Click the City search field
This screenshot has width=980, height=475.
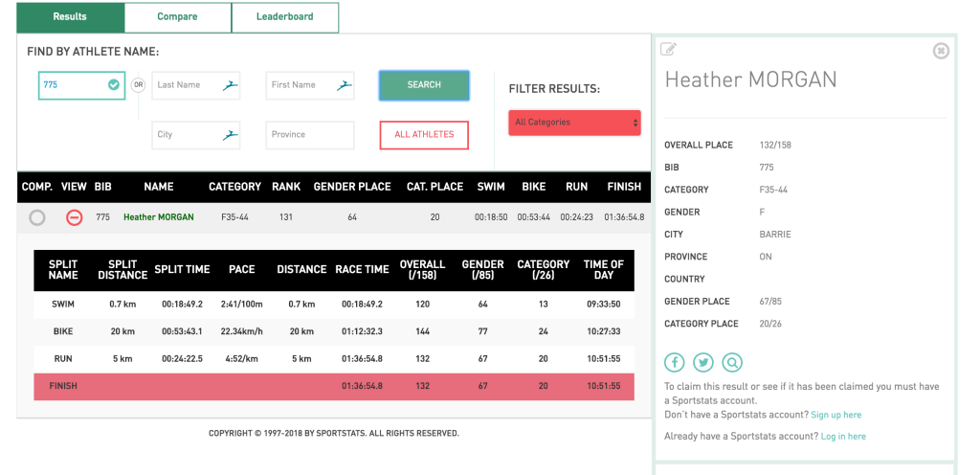click(187, 135)
